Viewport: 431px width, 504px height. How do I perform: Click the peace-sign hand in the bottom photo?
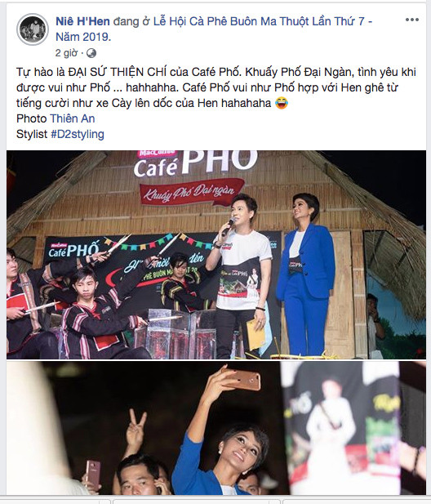[x=136, y=428]
